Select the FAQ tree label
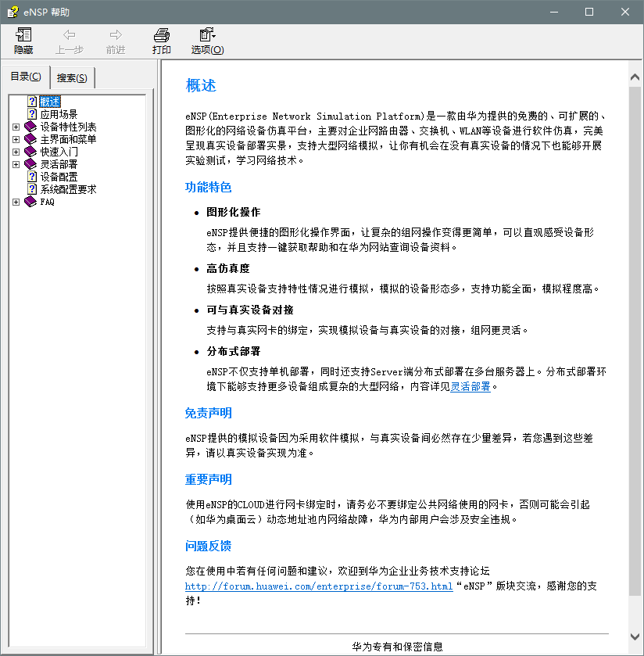Image resolution: width=644 pixels, height=656 pixels. [47, 202]
